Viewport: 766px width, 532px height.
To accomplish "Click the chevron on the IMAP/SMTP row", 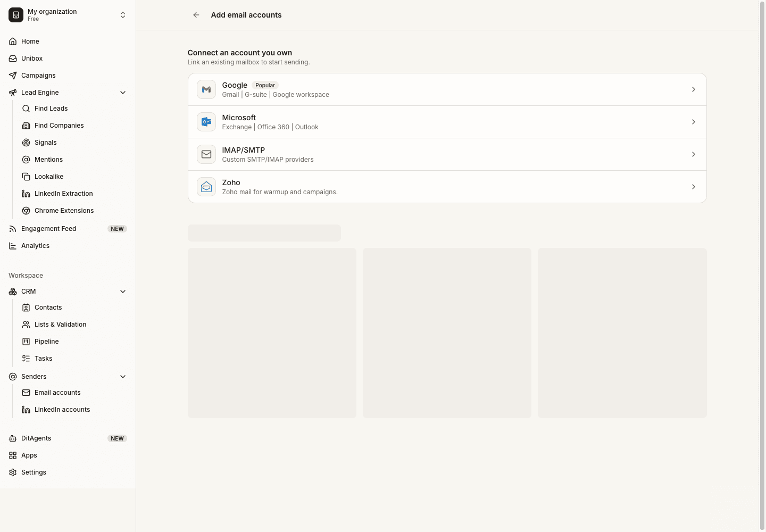I will tap(694, 154).
